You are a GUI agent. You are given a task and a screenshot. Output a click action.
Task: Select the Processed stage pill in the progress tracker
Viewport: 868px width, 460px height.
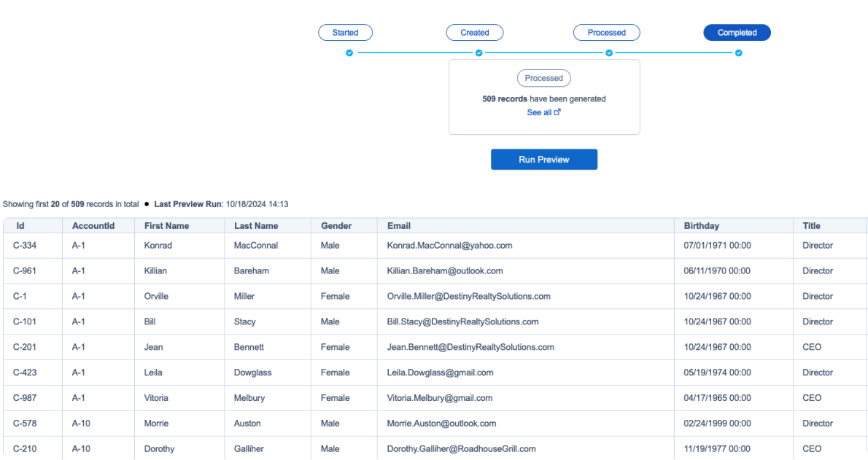coord(607,33)
